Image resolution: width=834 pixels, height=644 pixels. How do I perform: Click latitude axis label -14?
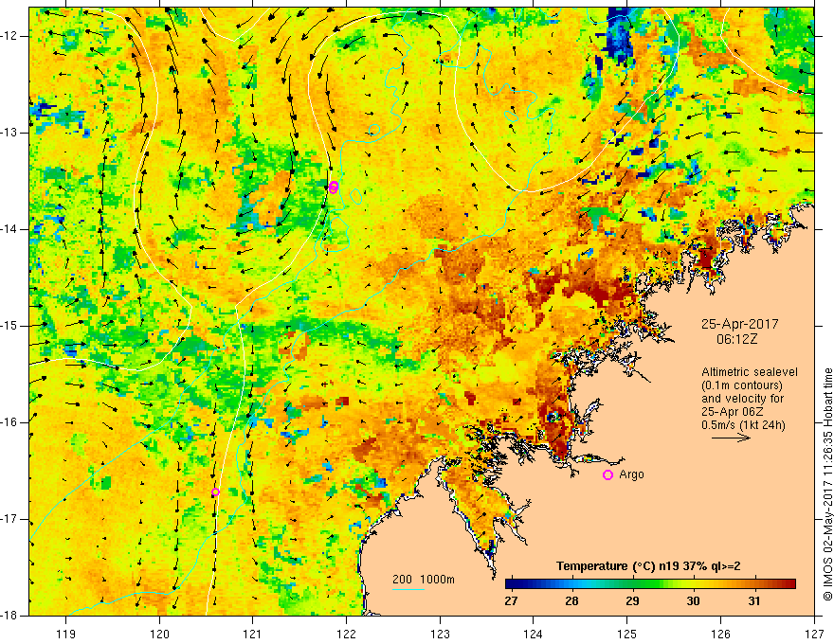(10, 229)
